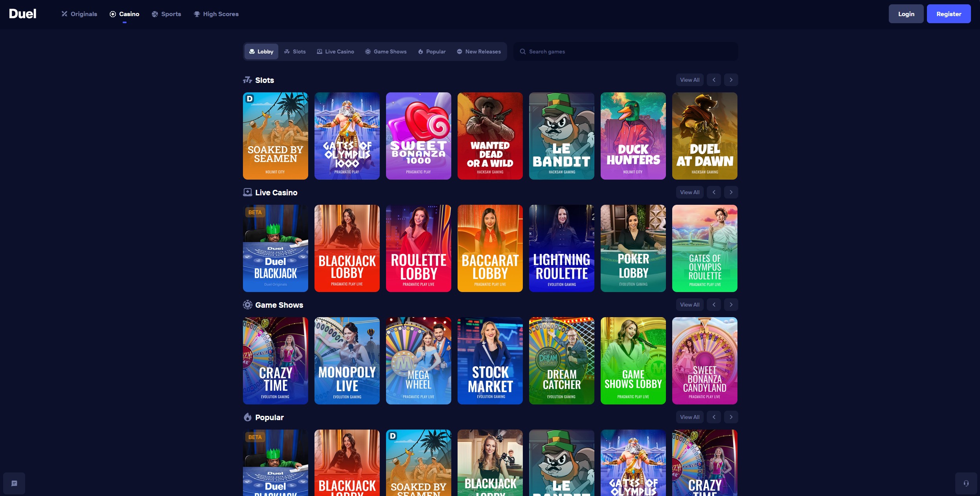Screen dimensions: 980x496
Task: Open Wanted Dead or a Wild
Action: [490, 136]
